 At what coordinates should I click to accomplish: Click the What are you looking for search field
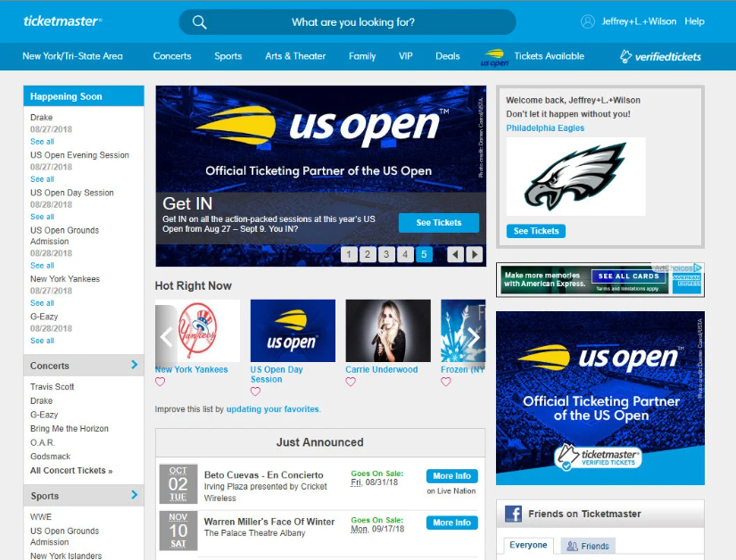click(x=353, y=22)
